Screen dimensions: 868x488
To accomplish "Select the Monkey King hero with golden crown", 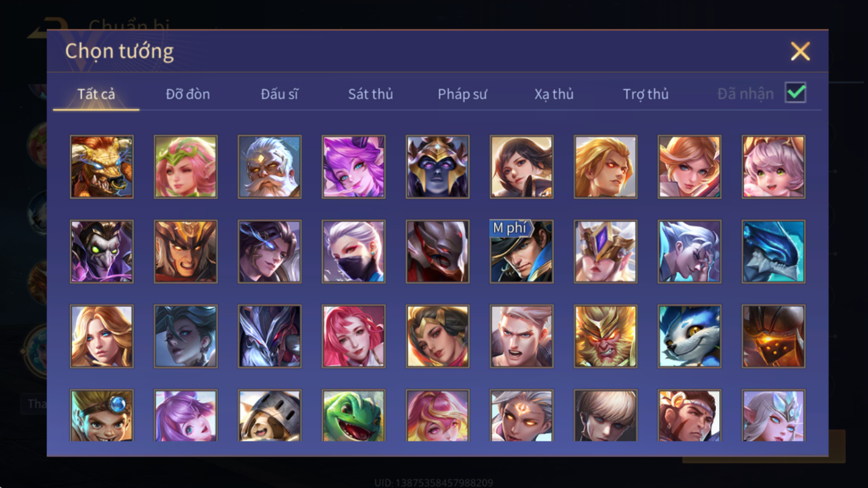I will (605, 337).
